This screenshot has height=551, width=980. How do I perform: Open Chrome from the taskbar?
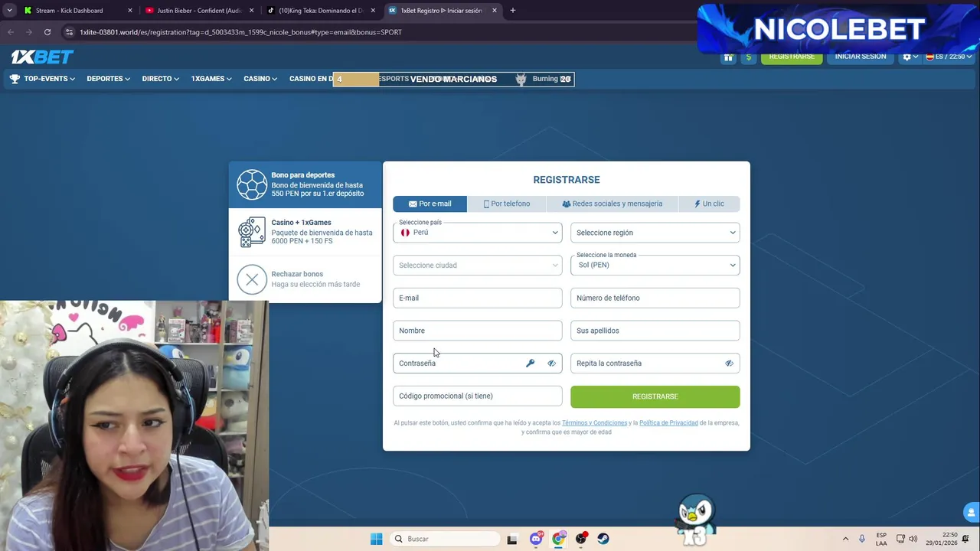pos(559,539)
